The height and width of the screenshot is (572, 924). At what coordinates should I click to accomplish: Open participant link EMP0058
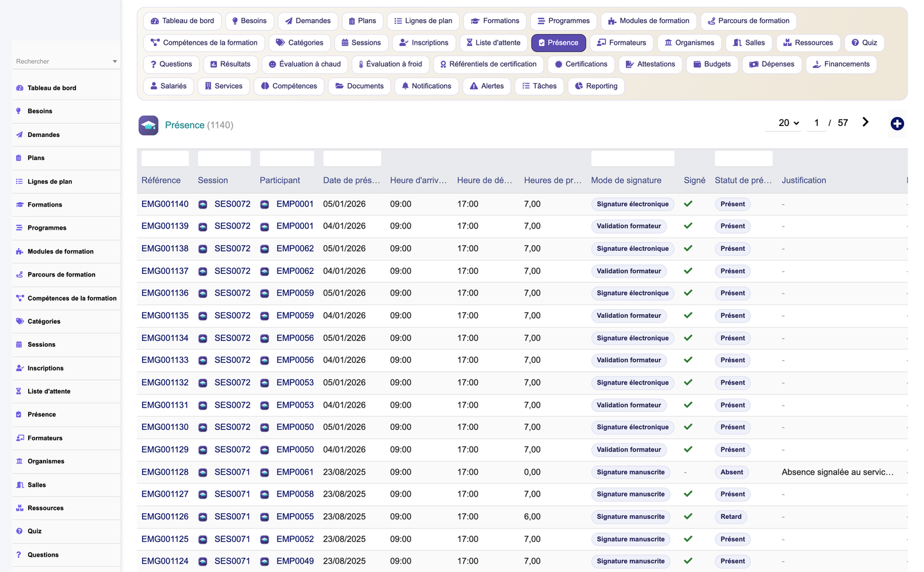tap(295, 494)
